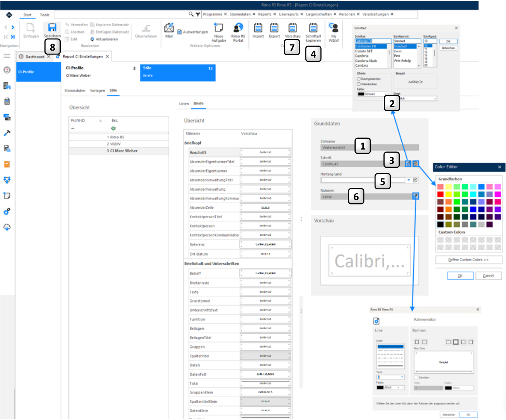
Task: Confirm the Color Editor with OK
Action: pos(460,276)
